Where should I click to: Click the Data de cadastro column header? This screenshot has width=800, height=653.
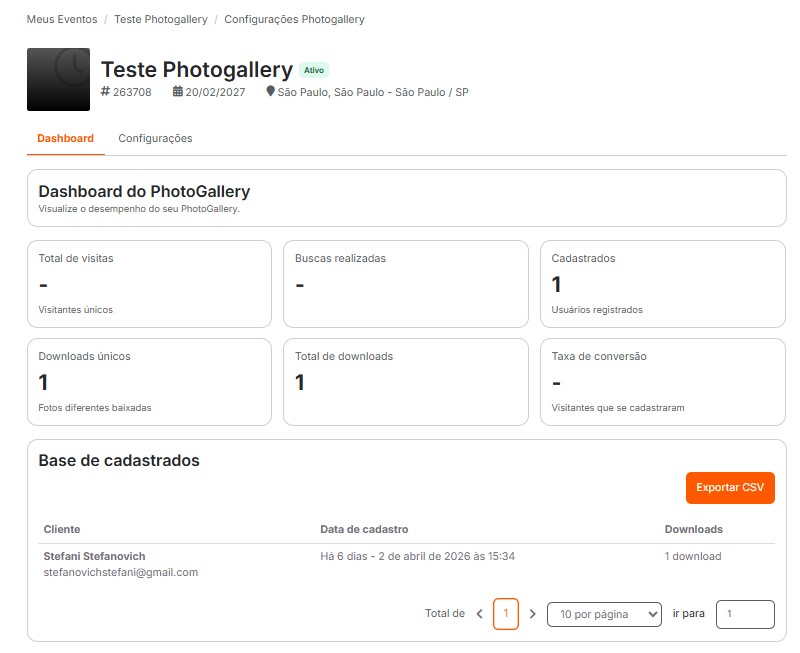pos(364,529)
